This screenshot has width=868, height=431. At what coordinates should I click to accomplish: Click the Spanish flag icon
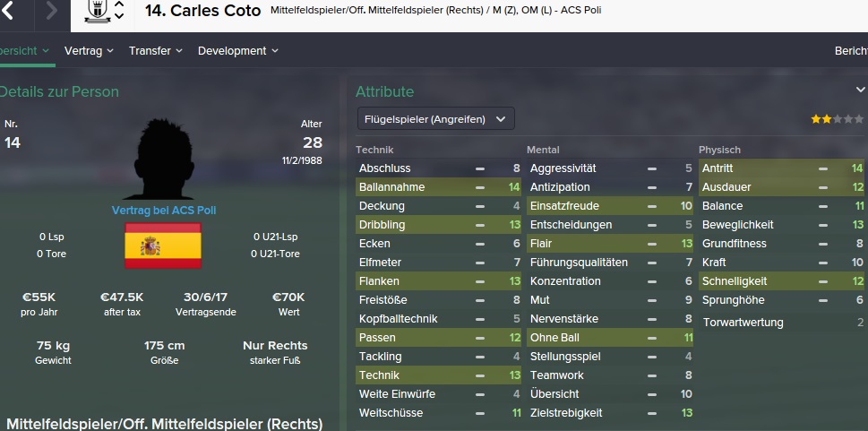(162, 246)
